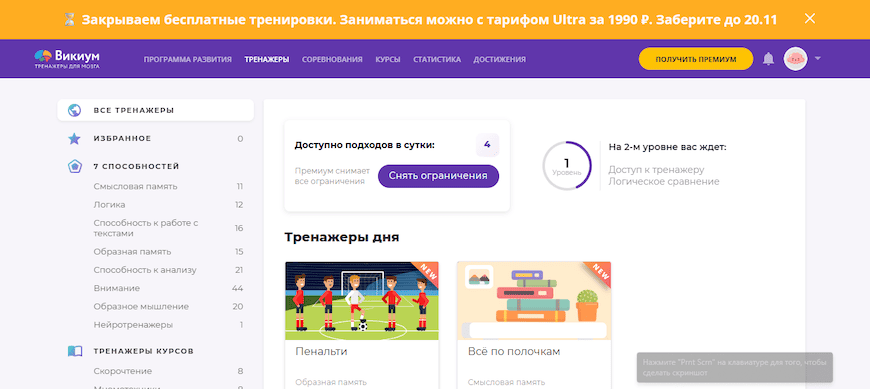Screen dimensions: 870x389
Task: Filter by Логика category
Action: (109, 204)
